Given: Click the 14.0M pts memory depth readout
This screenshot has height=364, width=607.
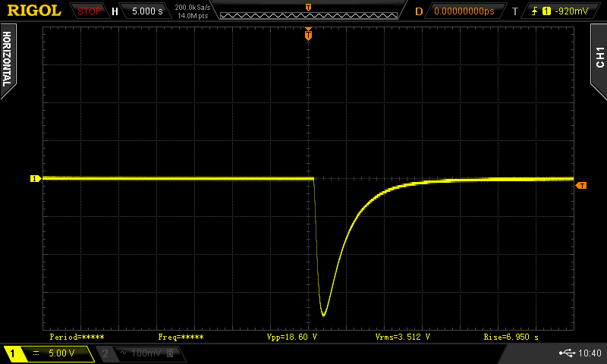Looking at the screenshot, I should tap(193, 16).
